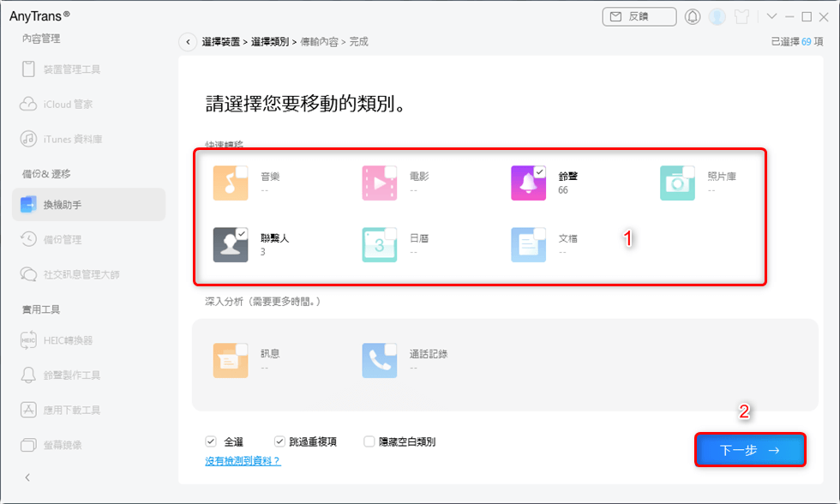Select the 聯繫人 (Contacts) category icon
This screenshot has width=840, height=504.
[230, 244]
